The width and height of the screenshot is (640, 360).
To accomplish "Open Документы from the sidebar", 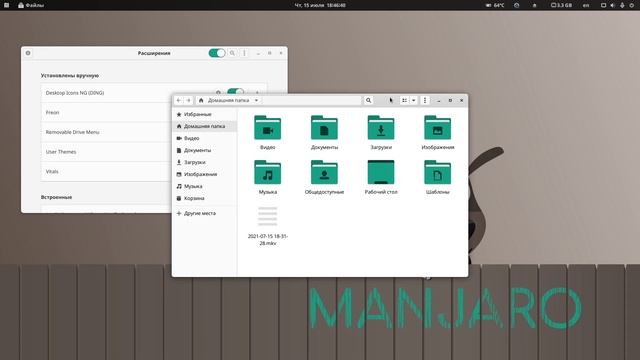I will (204, 150).
